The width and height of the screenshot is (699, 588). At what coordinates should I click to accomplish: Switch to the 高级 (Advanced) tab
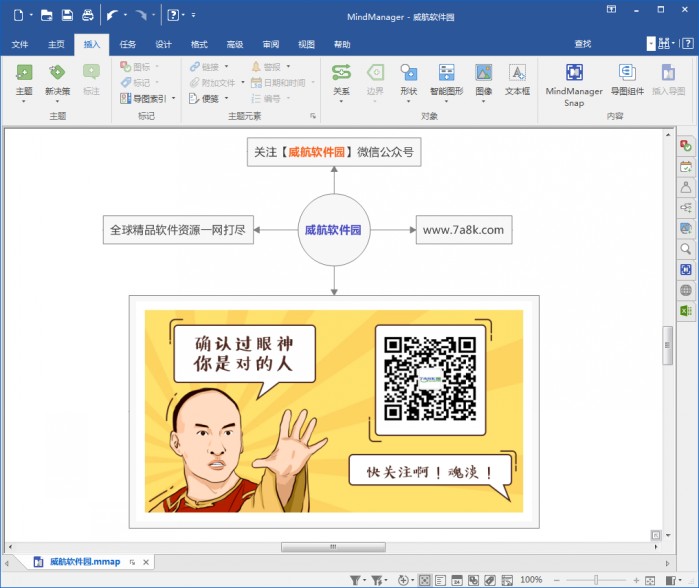235,44
